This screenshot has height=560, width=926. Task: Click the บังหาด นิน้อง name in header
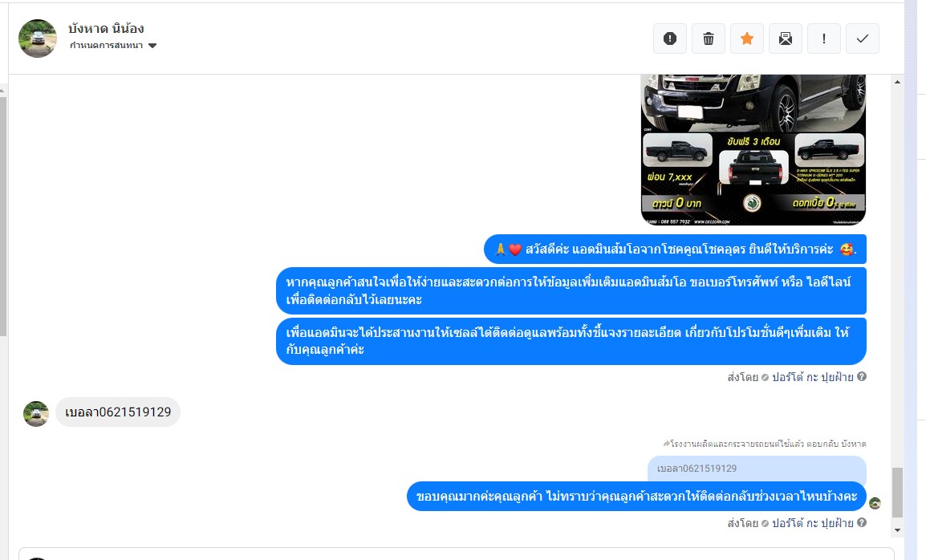coord(106,28)
